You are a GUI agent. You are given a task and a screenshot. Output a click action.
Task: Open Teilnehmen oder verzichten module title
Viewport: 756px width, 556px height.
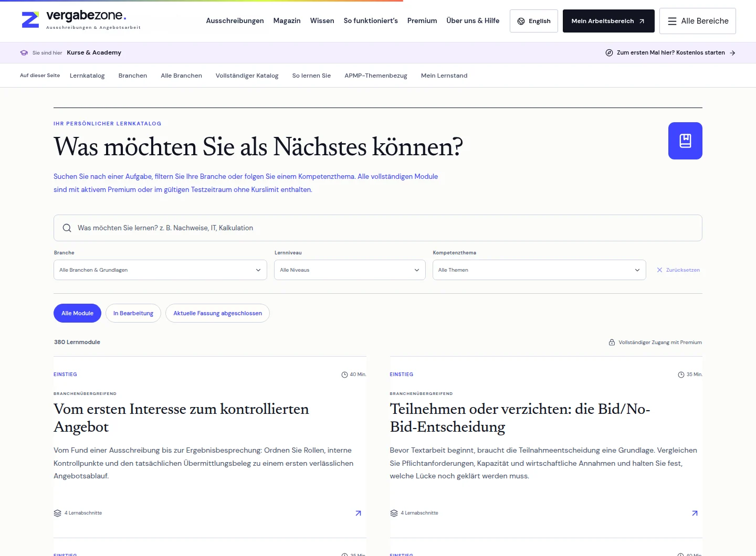[x=520, y=418]
